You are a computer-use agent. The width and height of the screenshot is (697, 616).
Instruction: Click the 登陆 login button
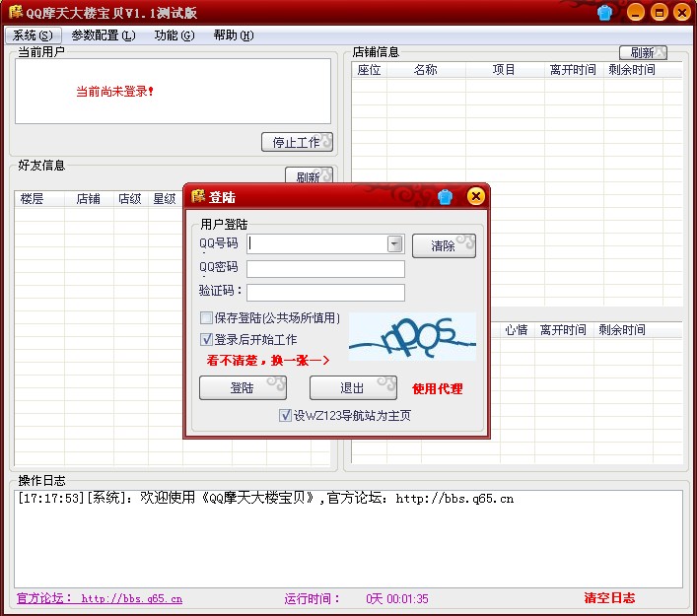click(x=243, y=388)
